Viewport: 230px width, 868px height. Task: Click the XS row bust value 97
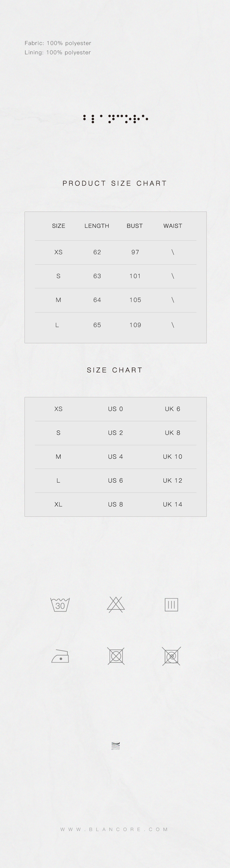tap(135, 252)
